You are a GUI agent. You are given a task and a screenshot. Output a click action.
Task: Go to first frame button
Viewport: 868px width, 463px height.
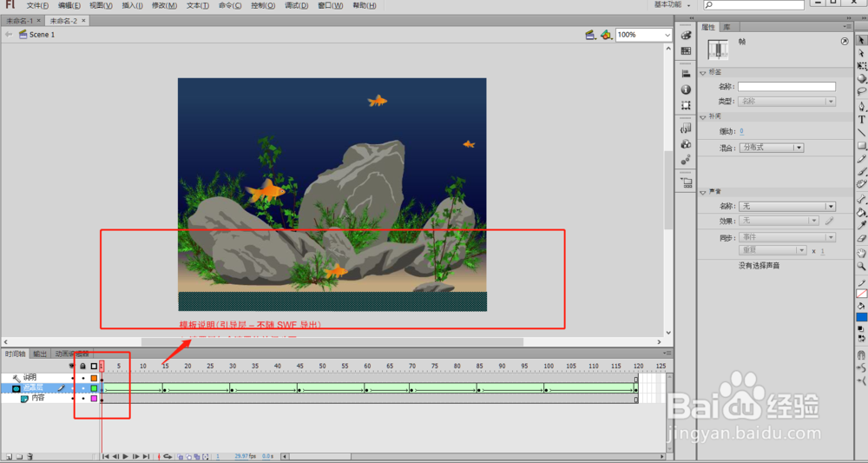(x=106, y=457)
